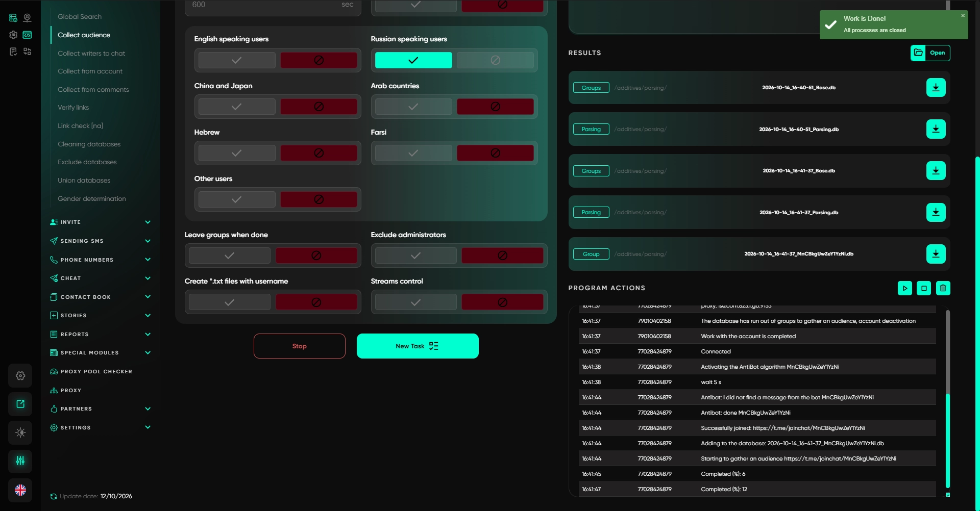Open the gear icon in the lower sidebar

[x=20, y=375]
